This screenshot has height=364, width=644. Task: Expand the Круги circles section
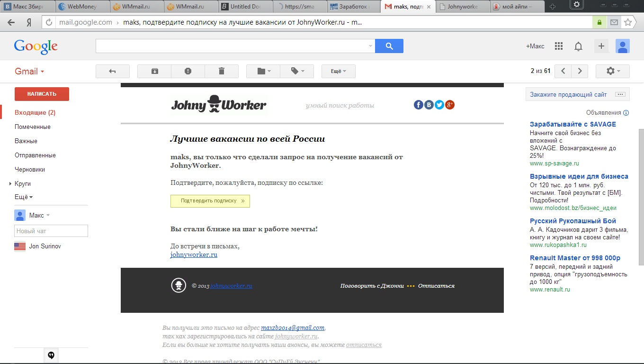point(10,183)
